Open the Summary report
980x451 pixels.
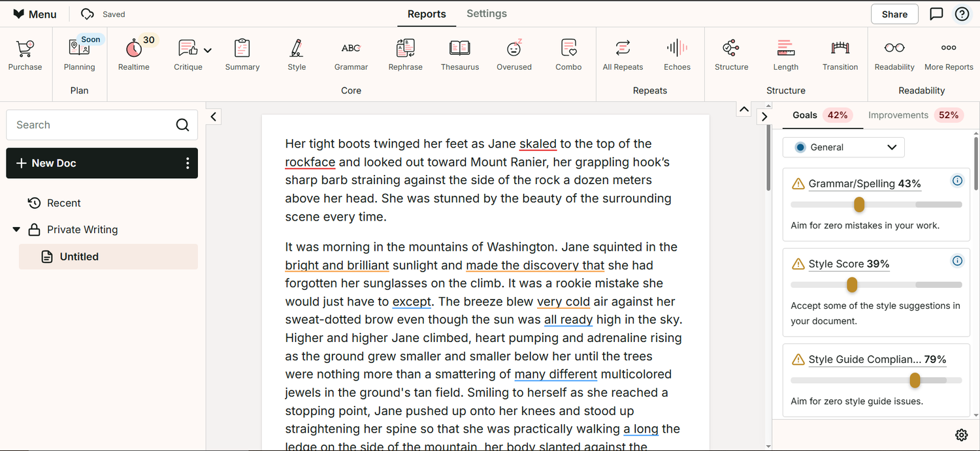pyautogui.click(x=242, y=55)
